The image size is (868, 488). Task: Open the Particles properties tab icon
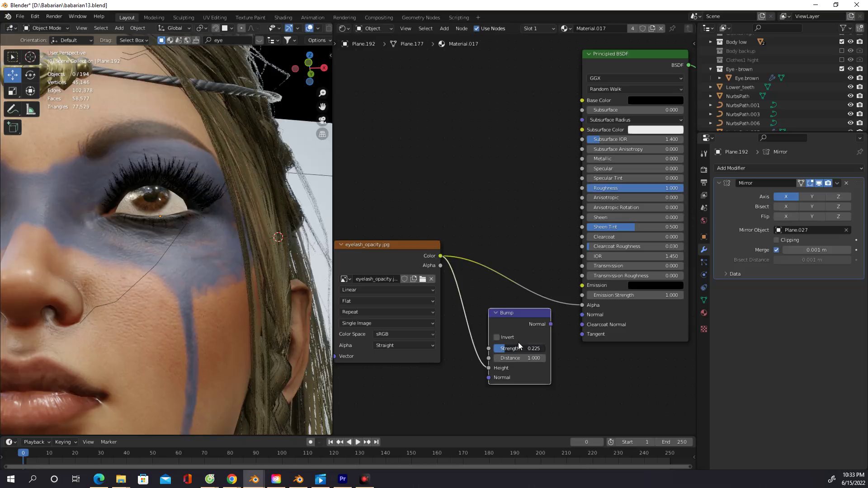pos(704,262)
